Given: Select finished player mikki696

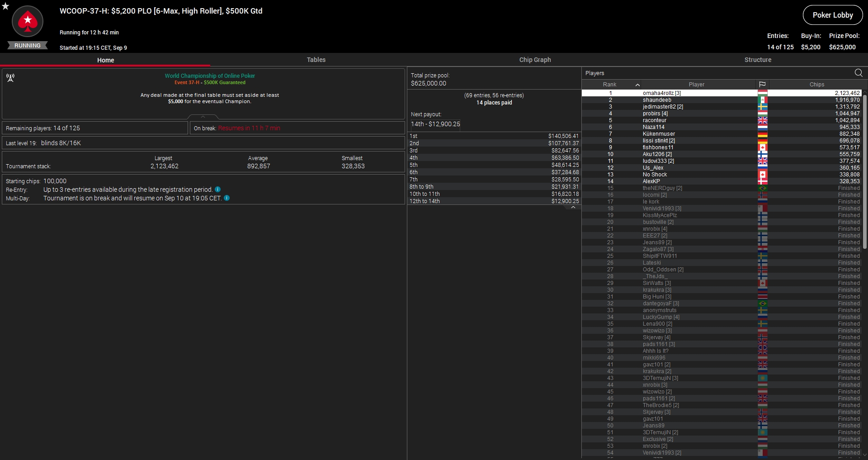Looking at the screenshot, I should 722,358.
